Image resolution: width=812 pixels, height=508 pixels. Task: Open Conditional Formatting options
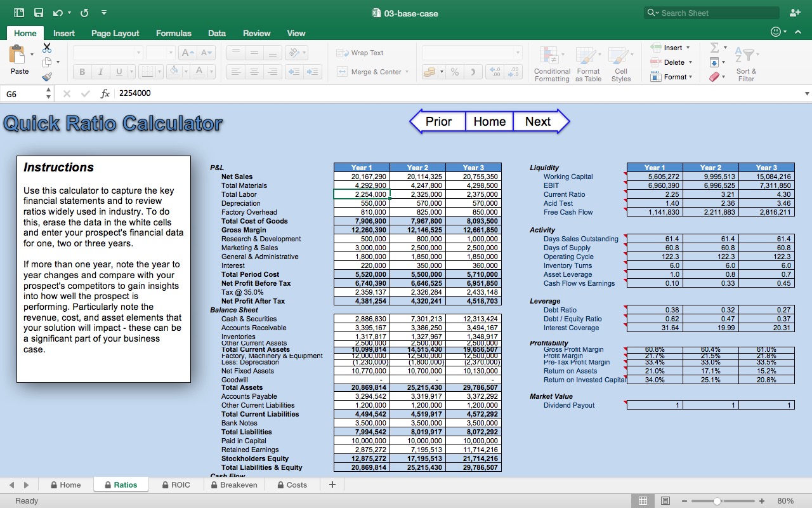(x=551, y=62)
